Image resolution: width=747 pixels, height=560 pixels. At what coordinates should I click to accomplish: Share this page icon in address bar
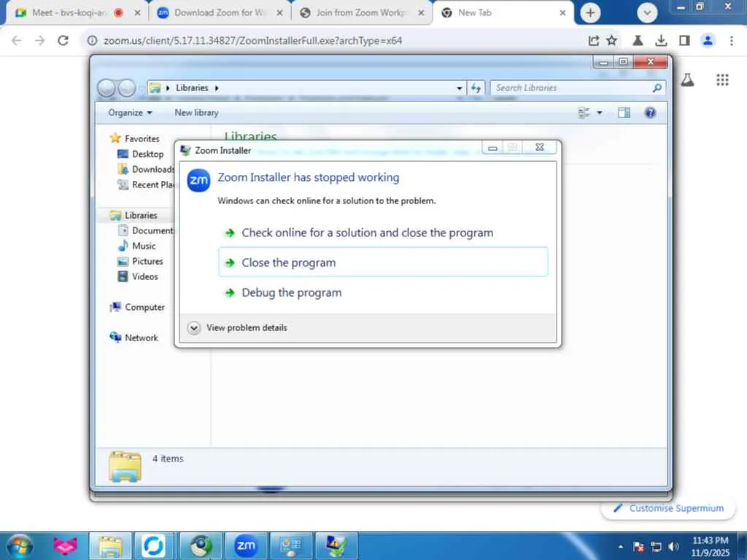(x=594, y=41)
